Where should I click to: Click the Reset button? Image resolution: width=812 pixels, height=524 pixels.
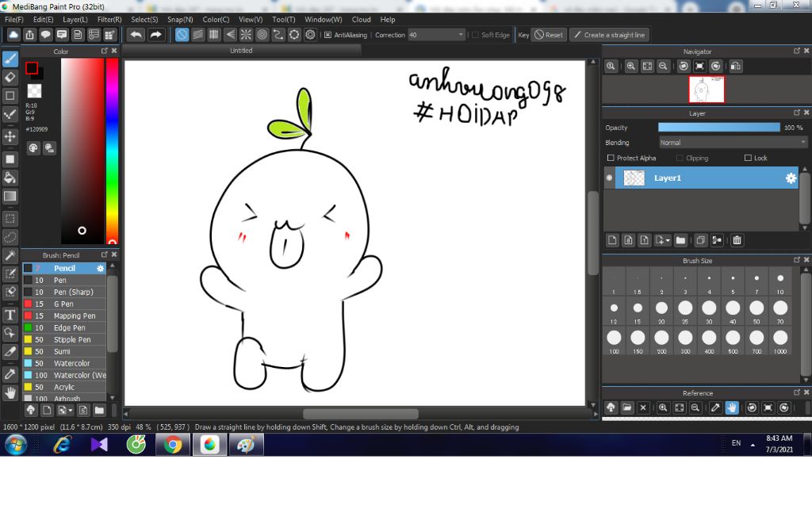(549, 35)
